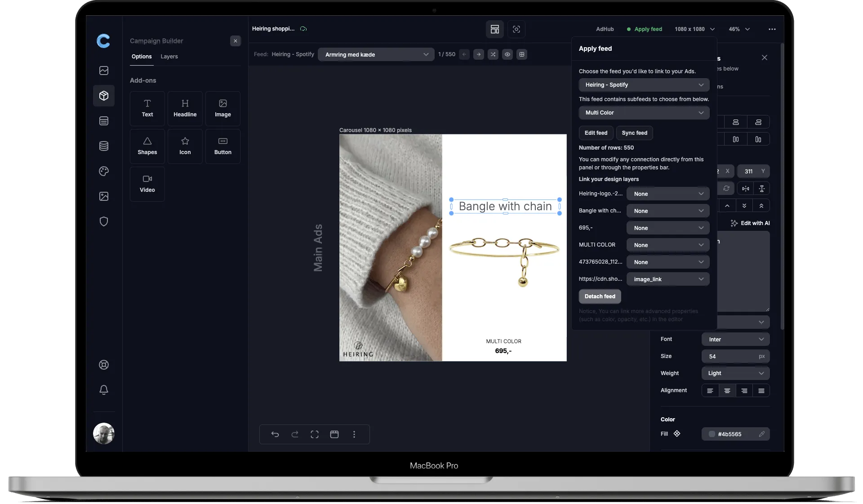This screenshot has width=863, height=504.
Task: Open the shield icon in sidebar
Action: click(x=104, y=221)
